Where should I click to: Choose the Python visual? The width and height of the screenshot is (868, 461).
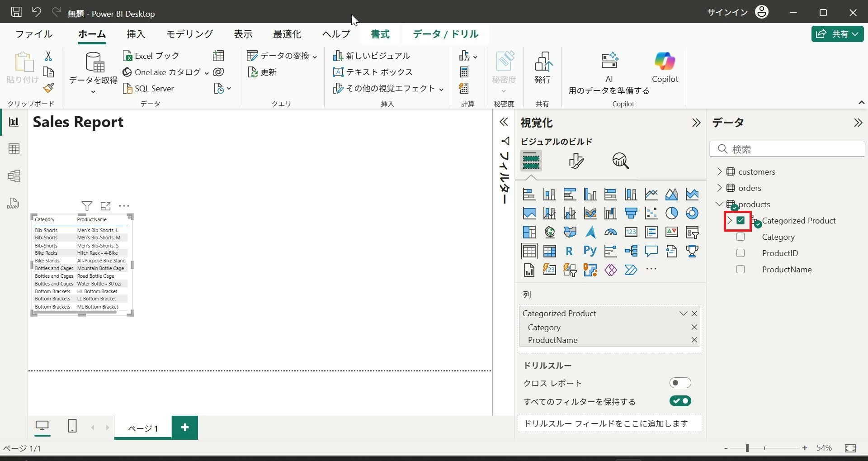click(x=590, y=251)
